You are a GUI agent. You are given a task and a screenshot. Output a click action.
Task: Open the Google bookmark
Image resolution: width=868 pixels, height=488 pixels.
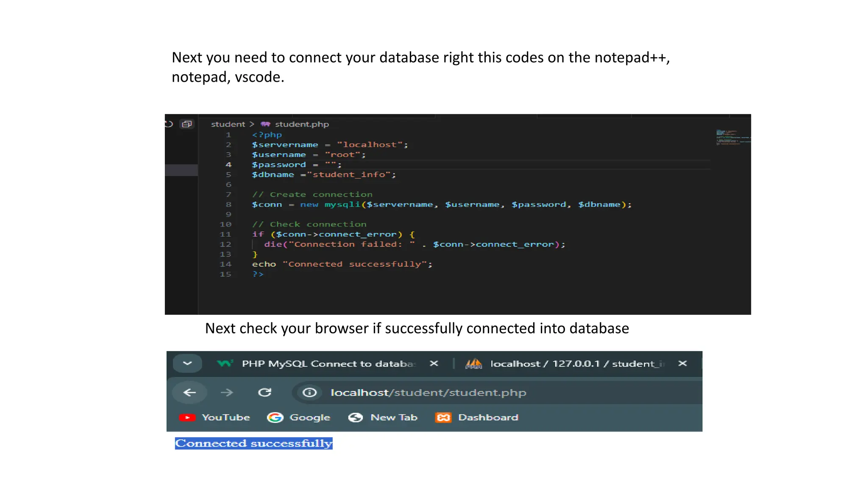coord(299,418)
